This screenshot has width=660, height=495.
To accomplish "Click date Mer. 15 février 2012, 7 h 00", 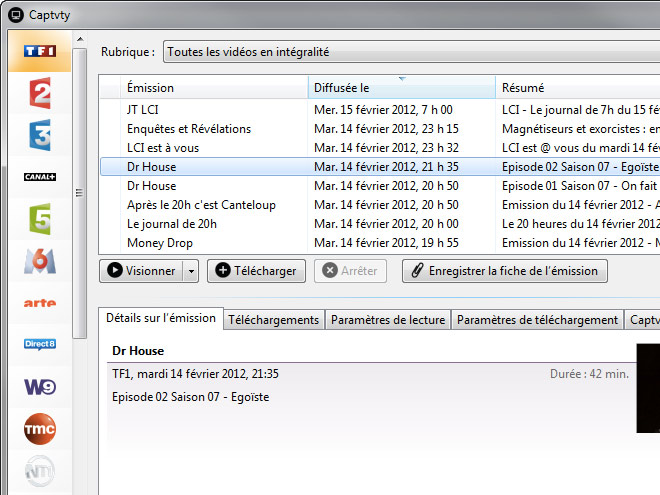I will pyautogui.click(x=383, y=110).
